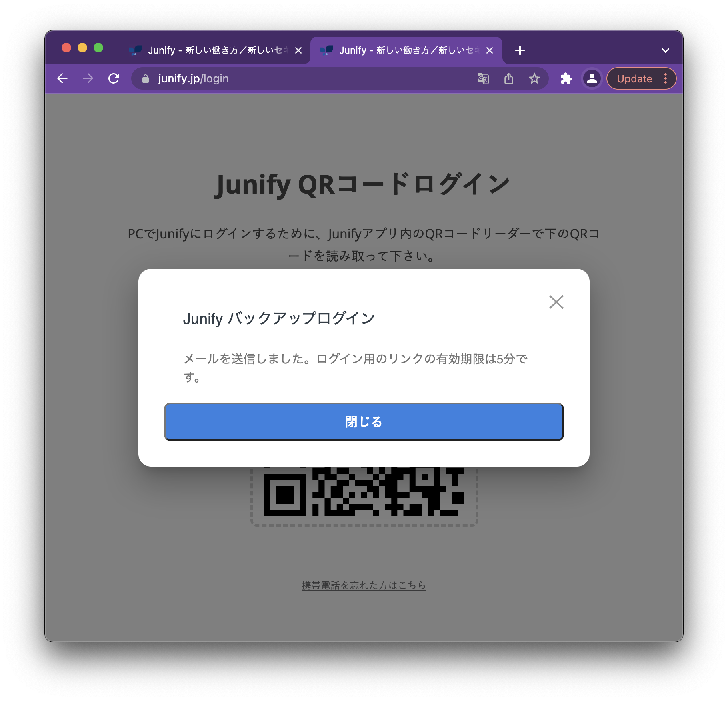
Task: Click the Update button in toolbar
Action: coord(634,78)
